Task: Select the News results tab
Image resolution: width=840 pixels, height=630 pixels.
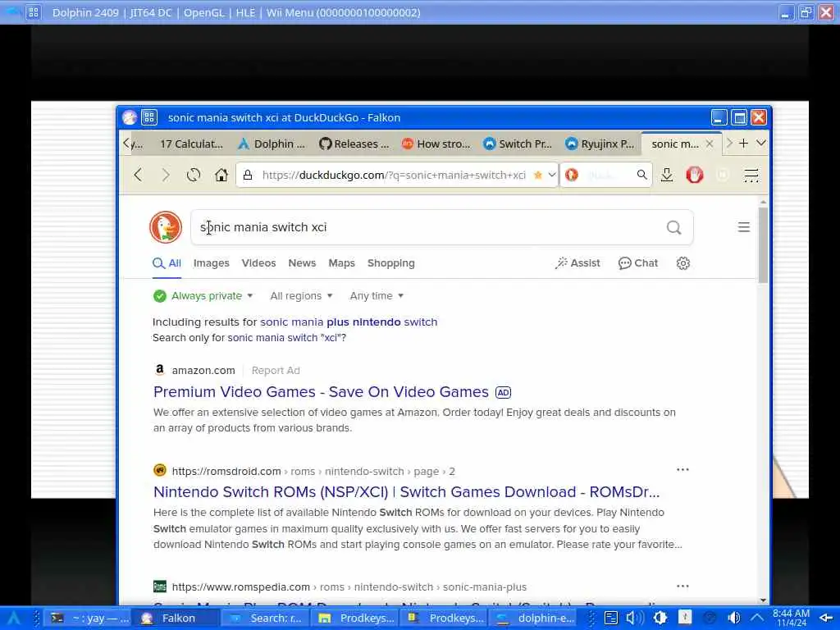Action: click(302, 263)
